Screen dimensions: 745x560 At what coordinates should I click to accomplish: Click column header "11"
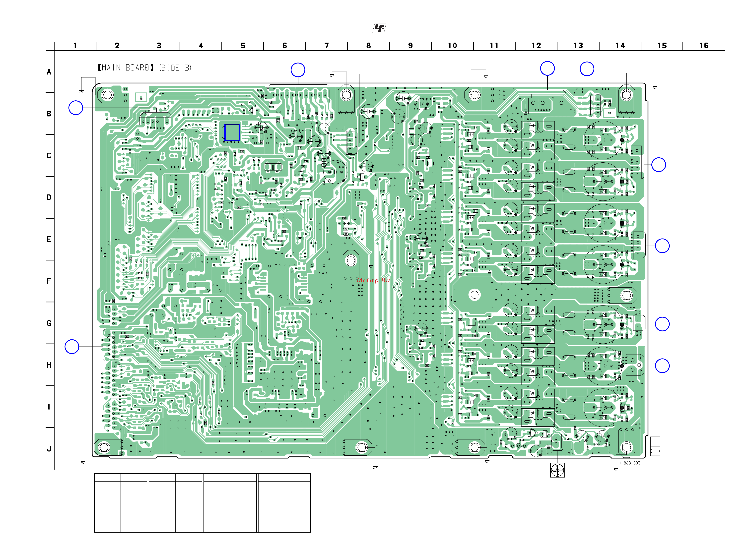click(494, 45)
